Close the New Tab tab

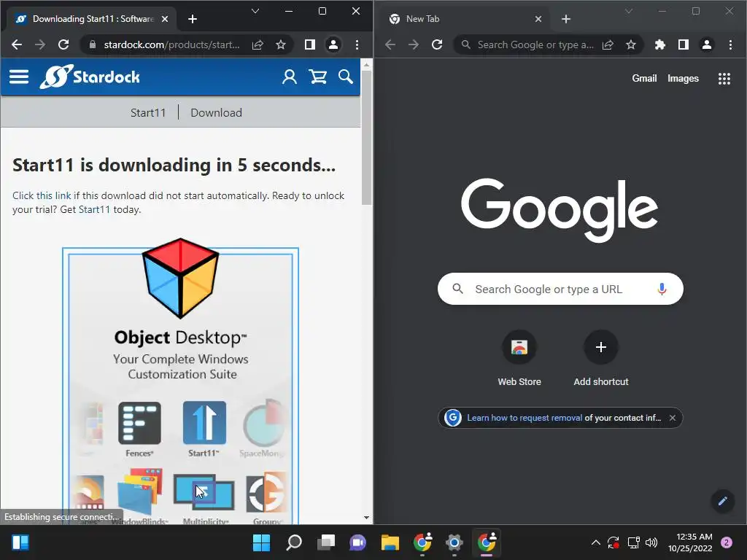click(538, 19)
